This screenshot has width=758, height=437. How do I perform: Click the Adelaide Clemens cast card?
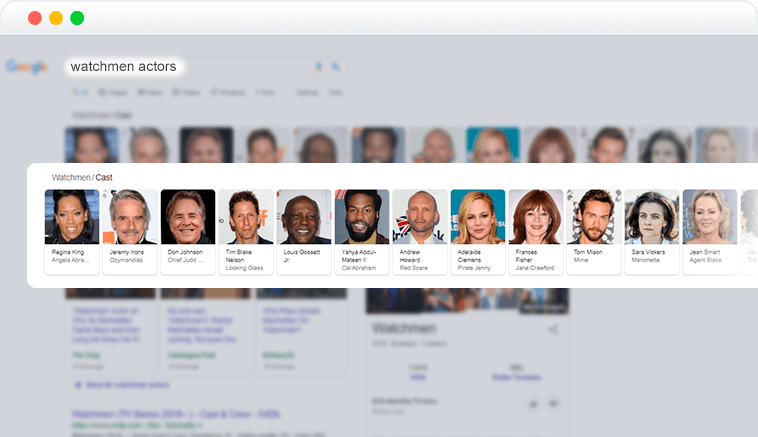[x=478, y=232]
